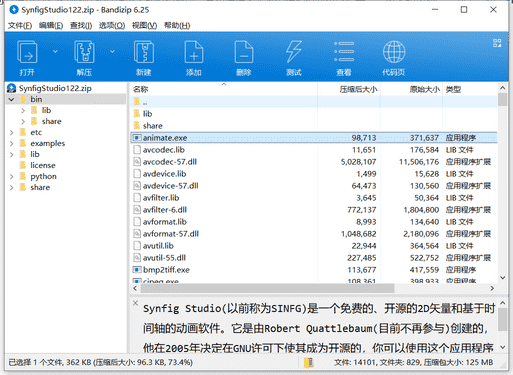Click the file list vertical scrollbar thumb
Viewport: 513px width, 375px height.
click(502, 100)
